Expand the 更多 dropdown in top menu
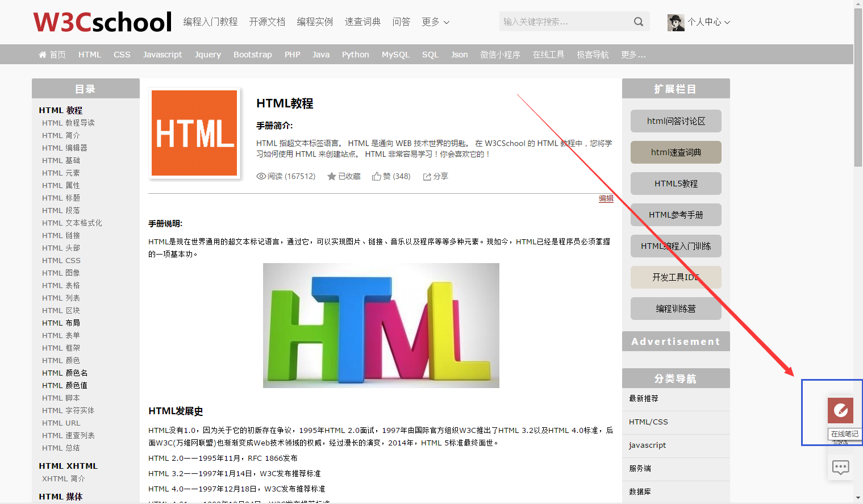The width and height of the screenshot is (863, 504). coord(435,22)
